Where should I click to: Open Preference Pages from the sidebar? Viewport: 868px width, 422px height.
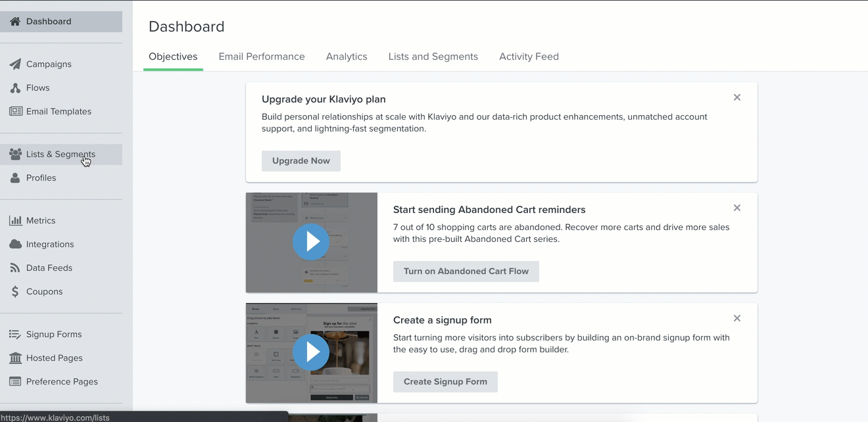click(x=61, y=382)
